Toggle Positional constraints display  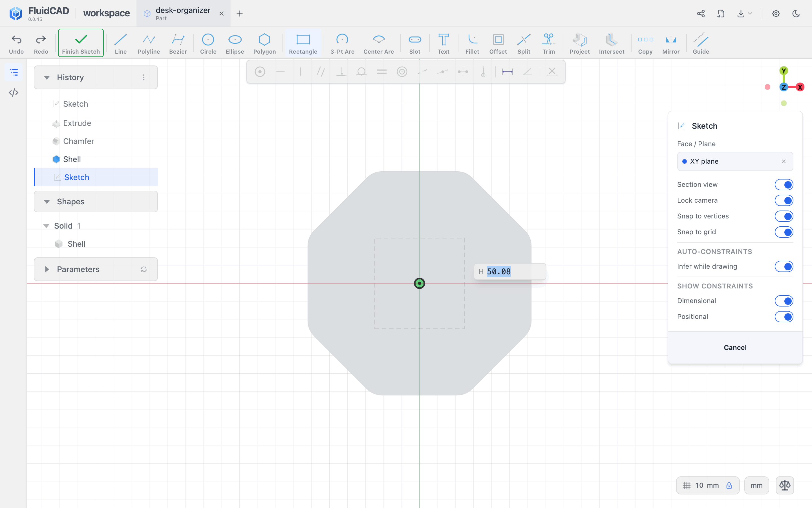click(784, 316)
